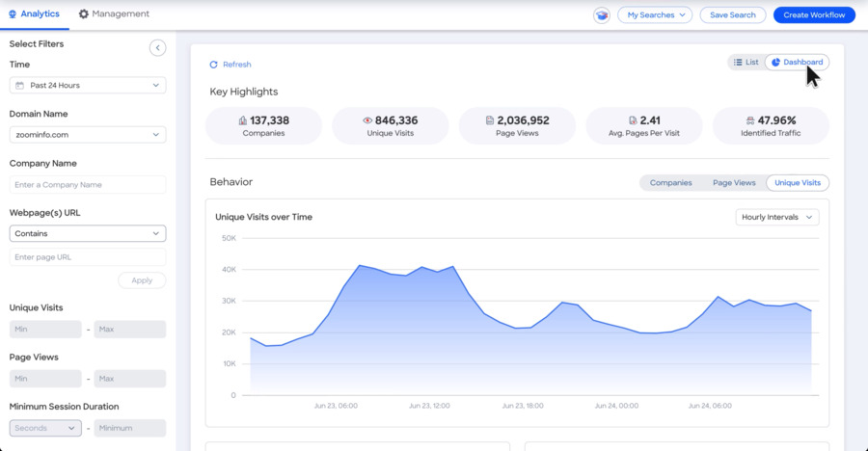Viewport: 868px width, 451px height.
Task: Click the Refresh circular arrow icon
Action: pyautogui.click(x=214, y=65)
